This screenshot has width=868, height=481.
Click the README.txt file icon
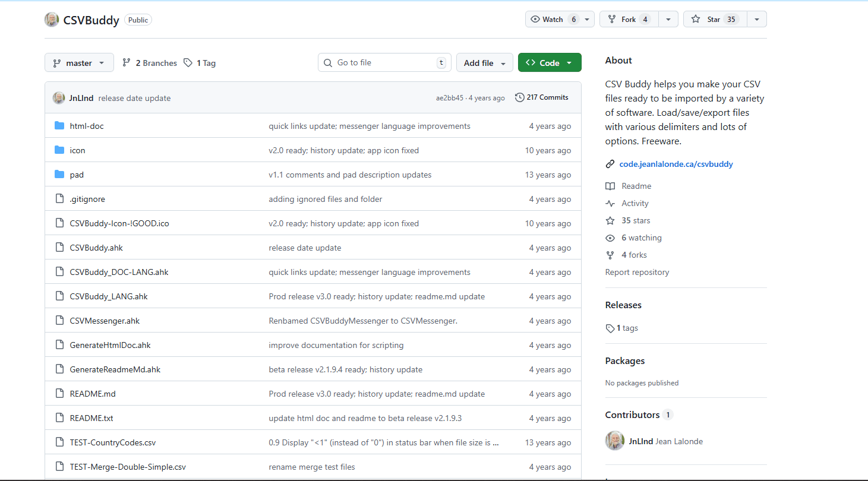[x=59, y=418]
